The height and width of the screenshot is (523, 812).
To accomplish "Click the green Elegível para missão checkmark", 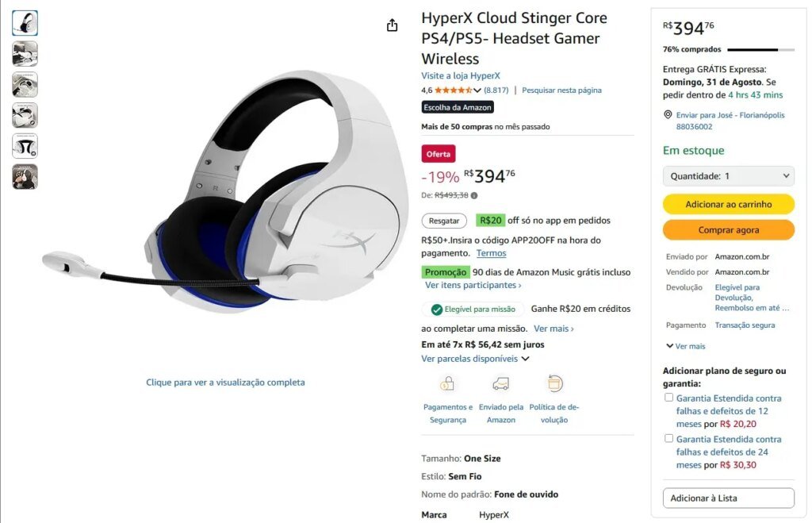I will [437, 310].
